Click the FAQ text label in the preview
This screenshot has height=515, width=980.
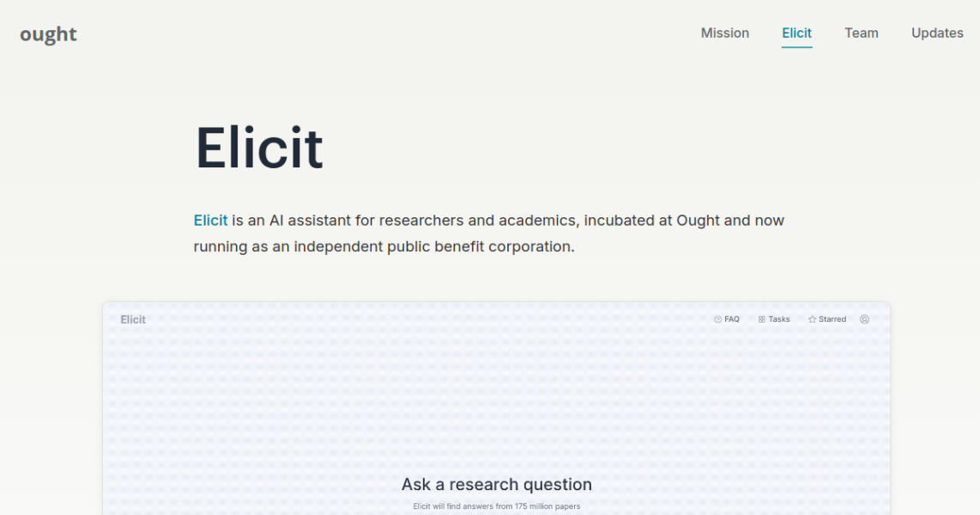(732, 319)
